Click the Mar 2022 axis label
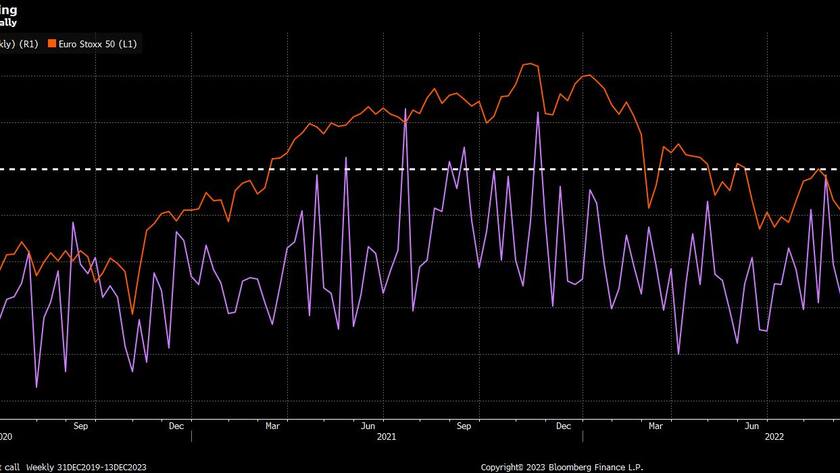The image size is (840, 473). (655, 426)
